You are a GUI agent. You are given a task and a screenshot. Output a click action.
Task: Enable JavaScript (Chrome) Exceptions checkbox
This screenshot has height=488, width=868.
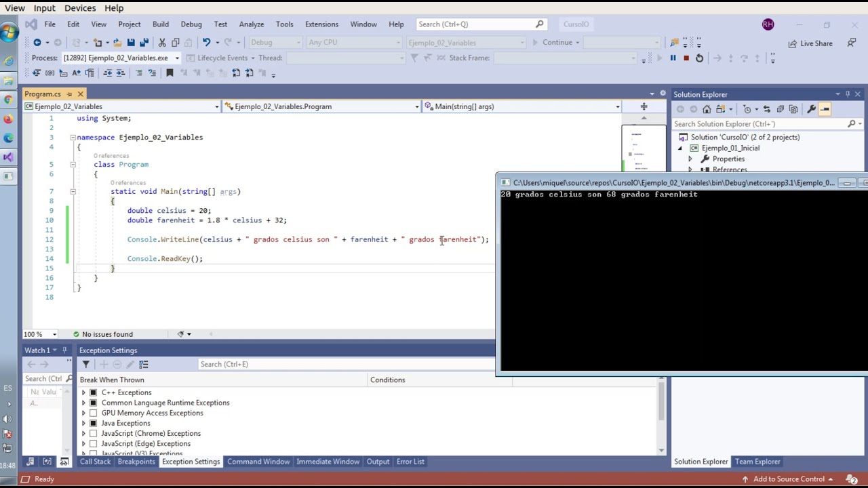(94, 434)
